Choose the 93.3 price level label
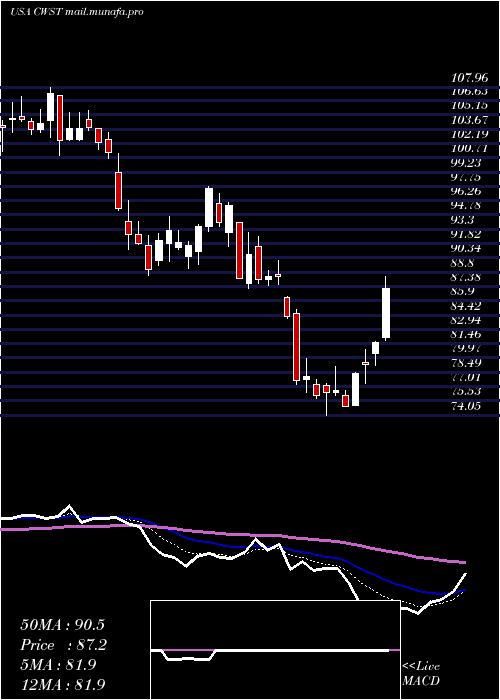Viewport: 500px width, 700px height. click(463, 220)
